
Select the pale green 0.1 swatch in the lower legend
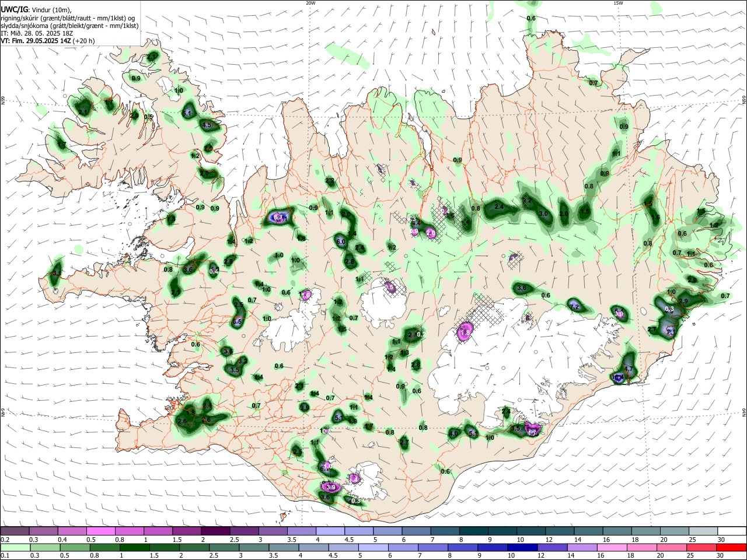pos(15,547)
